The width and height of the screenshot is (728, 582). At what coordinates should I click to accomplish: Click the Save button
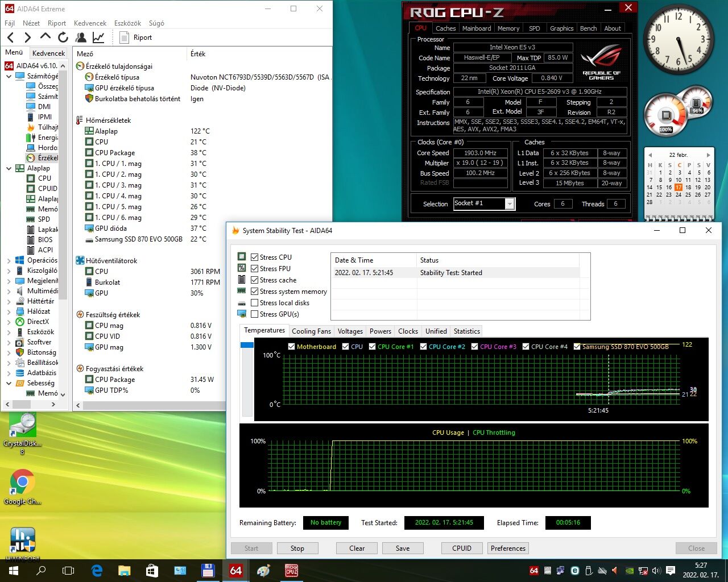(x=403, y=548)
